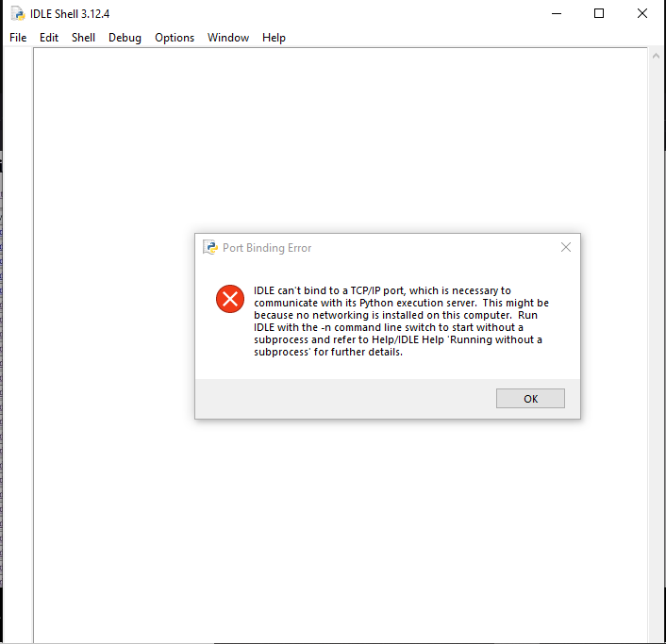Image resolution: width=666 pixels, height=644 pixels.
Task: Open the Window menu
Action: point(228,38)
